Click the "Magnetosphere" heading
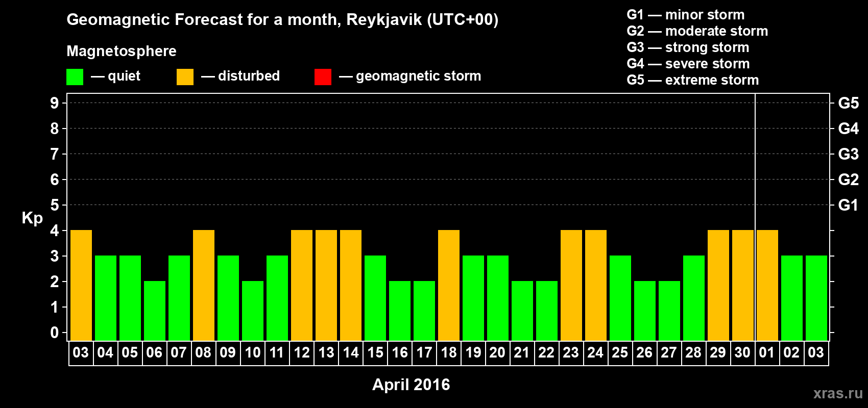 (x=122, y=51)
